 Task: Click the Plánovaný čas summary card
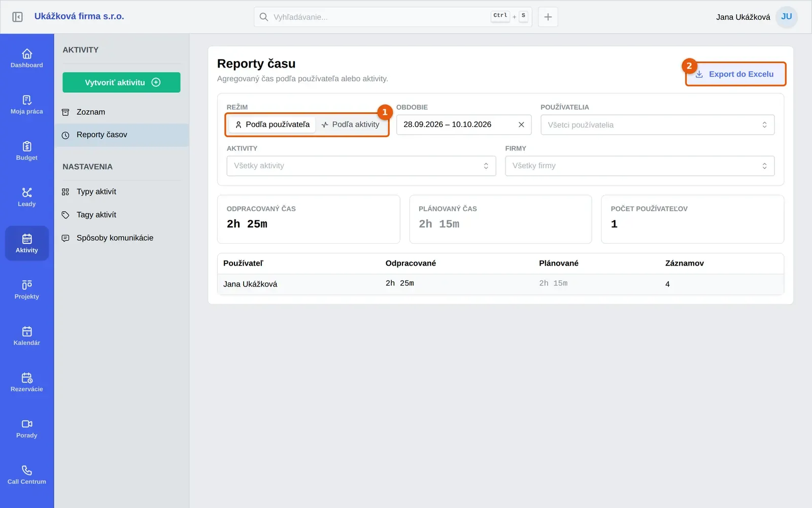(500, 219)
